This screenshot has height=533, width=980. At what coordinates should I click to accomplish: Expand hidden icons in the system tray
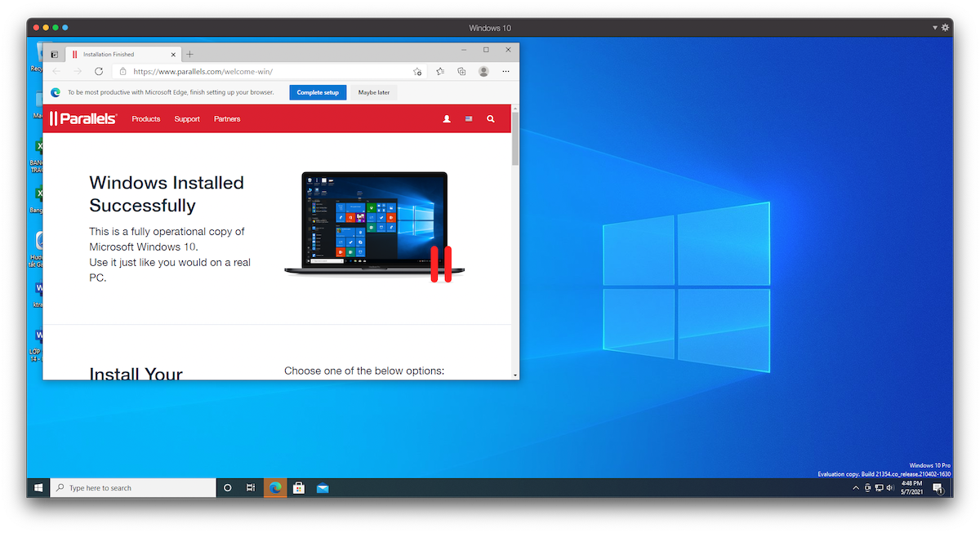click(x=855, y=487)
